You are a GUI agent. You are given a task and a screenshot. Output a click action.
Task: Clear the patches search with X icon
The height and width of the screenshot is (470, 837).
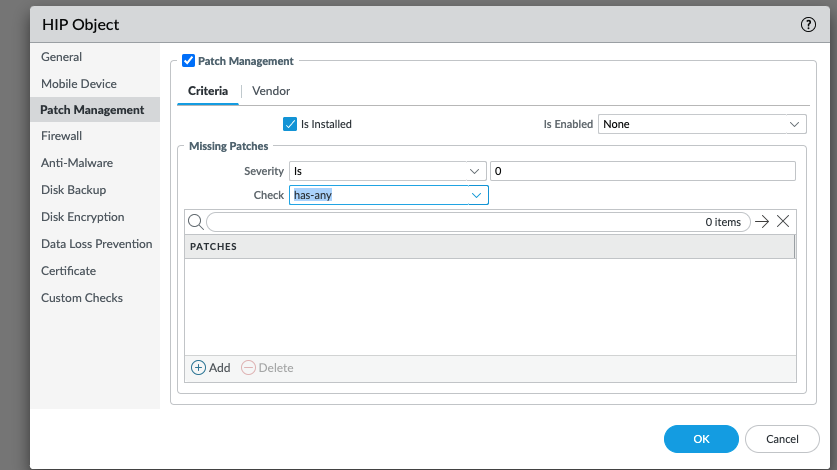[x=783, y=221]
